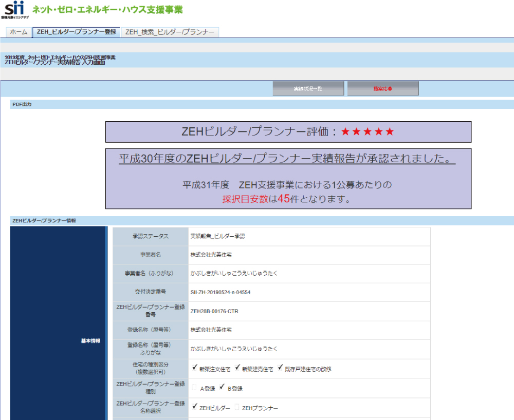Toggle the 新築注文住宅 checkbox
Image resolution: width=514 pixels, height=420 pixels.
click(x=194, y=368)
